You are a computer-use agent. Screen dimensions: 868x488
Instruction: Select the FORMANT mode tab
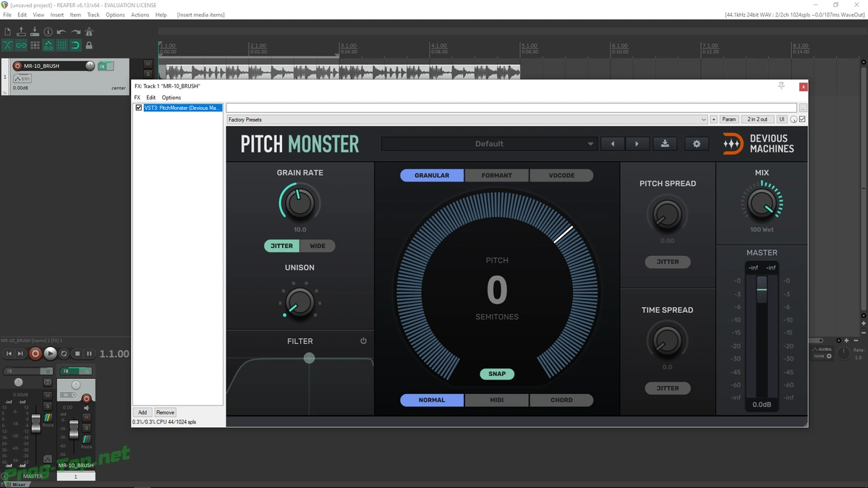point(497,176)
